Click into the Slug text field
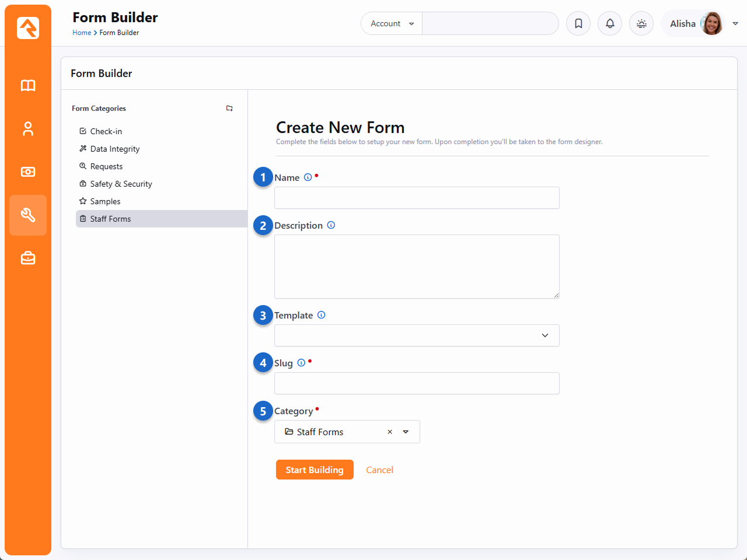Image resolution: width=747 pixels, height=560 pixels. pyautogui.click(x=417, y=383)
